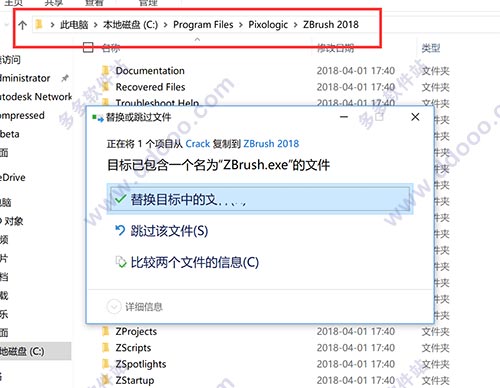Select Pixologic in the address breadcrumb
500x388 pixels.
(x=268, y=25)
